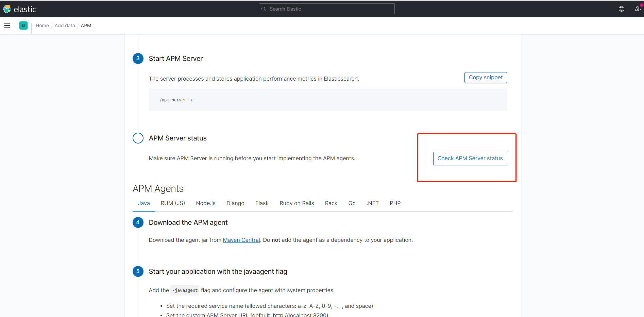
Task: Focus the Search Elastic field
Action: [327, 9]
